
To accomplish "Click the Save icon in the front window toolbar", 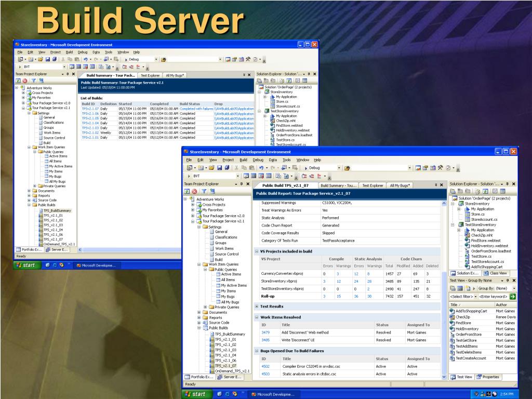I will pos(219,168).
